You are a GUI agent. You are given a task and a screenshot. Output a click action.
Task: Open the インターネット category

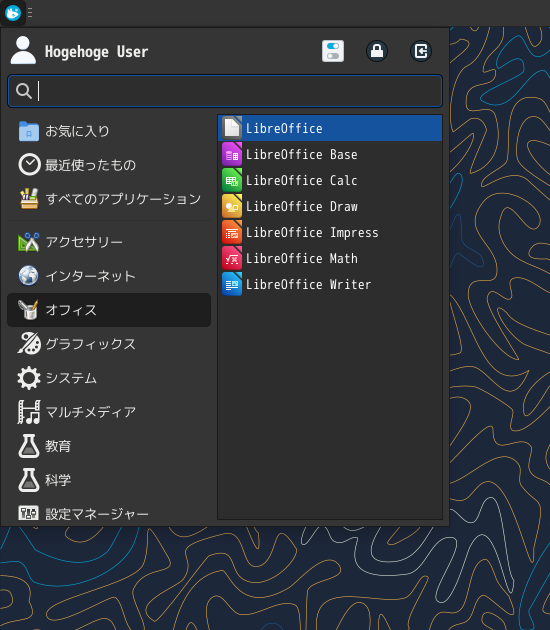coord(109,276)
